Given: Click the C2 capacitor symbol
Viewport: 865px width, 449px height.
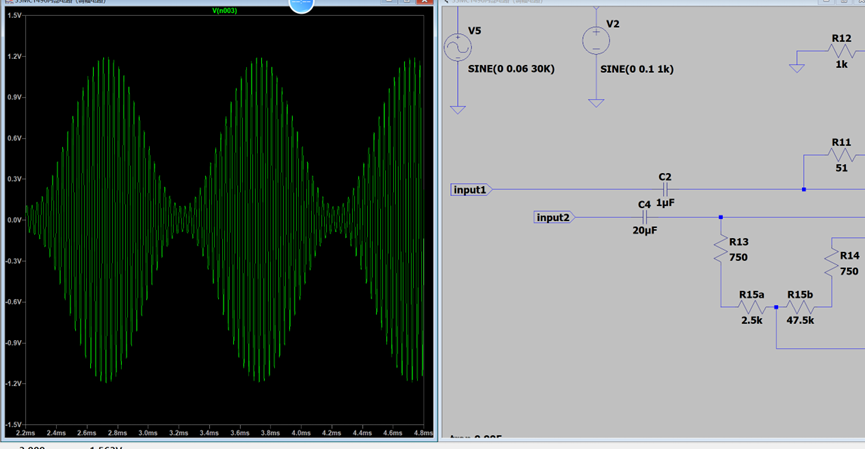Looking at the screenshot, I should coord(665,190).
